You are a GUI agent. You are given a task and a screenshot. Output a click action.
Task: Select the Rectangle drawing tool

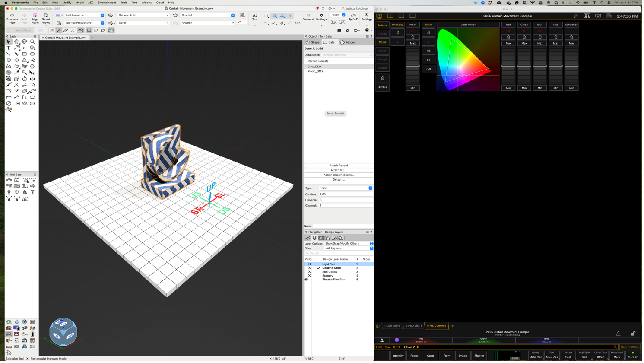coord(25,54)
